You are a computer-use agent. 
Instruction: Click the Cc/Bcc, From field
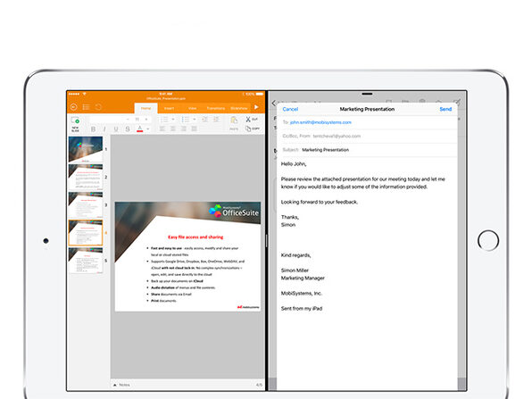coord(367,136)
